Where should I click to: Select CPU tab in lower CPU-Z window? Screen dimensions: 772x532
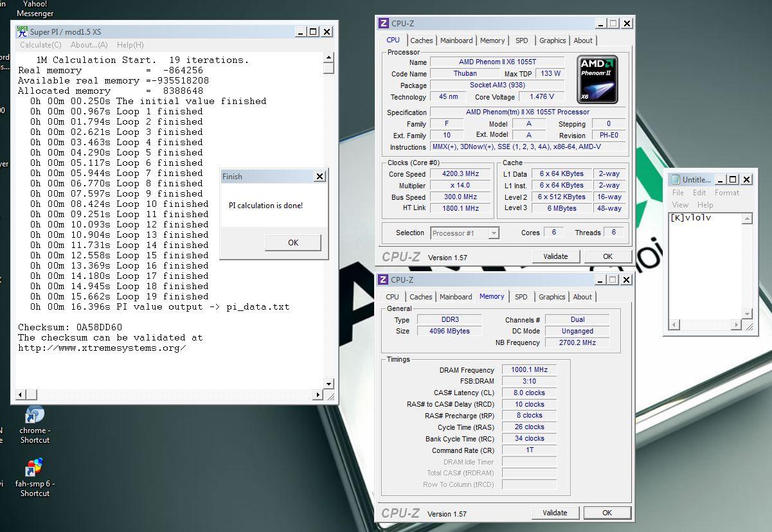(x=392, y=297)
